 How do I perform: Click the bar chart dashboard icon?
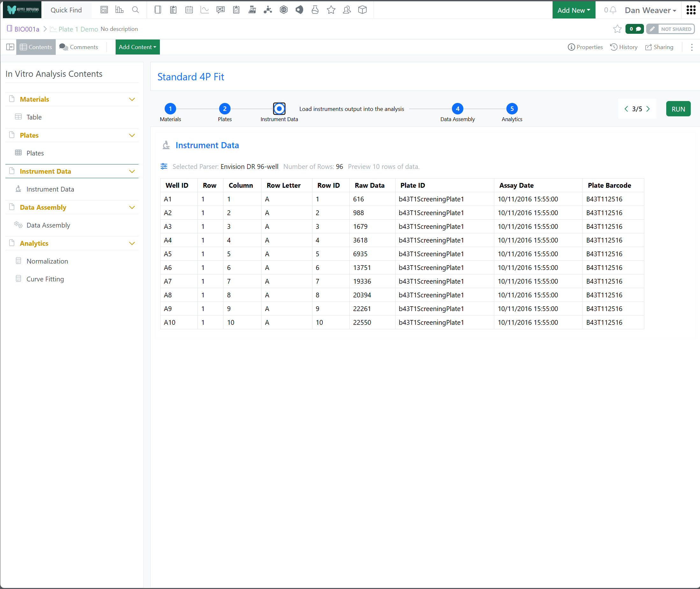(119, 10)
